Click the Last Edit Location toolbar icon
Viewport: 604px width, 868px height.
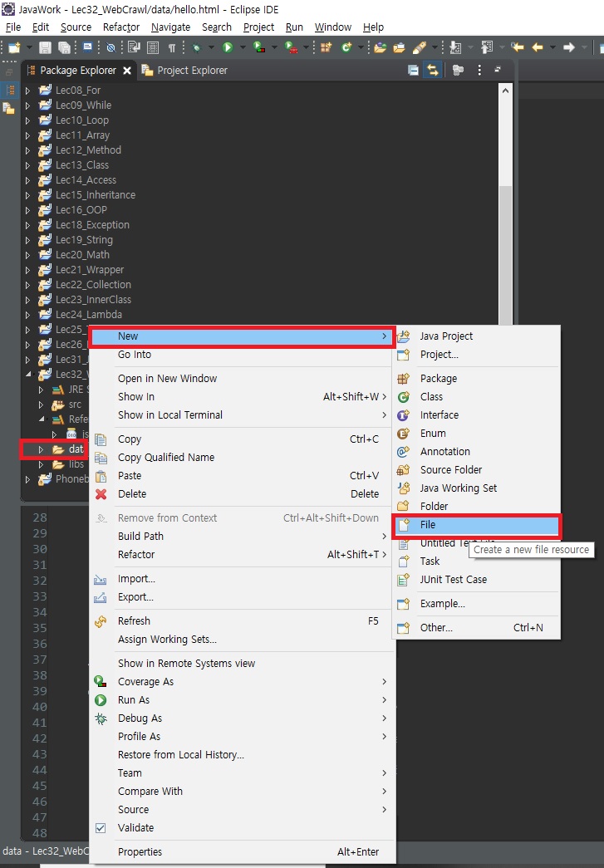click(518, 47)
